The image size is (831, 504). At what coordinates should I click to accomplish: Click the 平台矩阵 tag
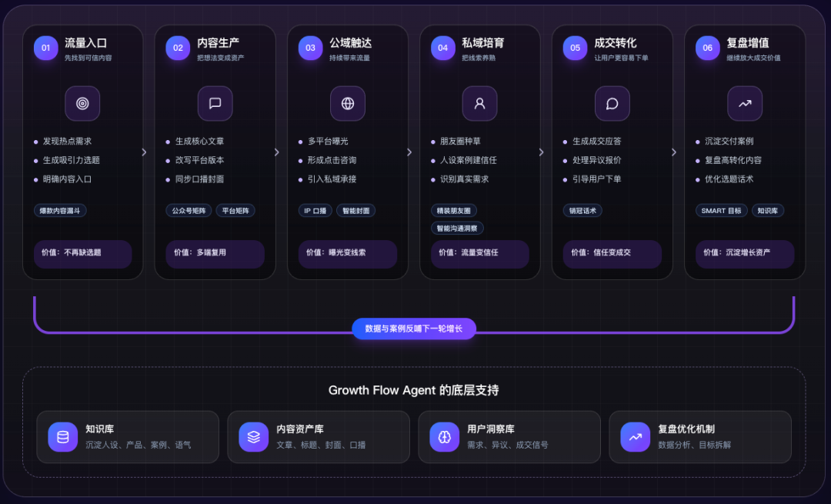[235, 210]
